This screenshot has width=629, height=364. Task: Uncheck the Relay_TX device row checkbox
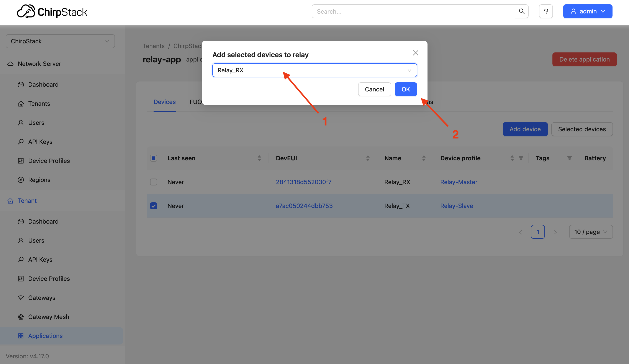(154, 206)
